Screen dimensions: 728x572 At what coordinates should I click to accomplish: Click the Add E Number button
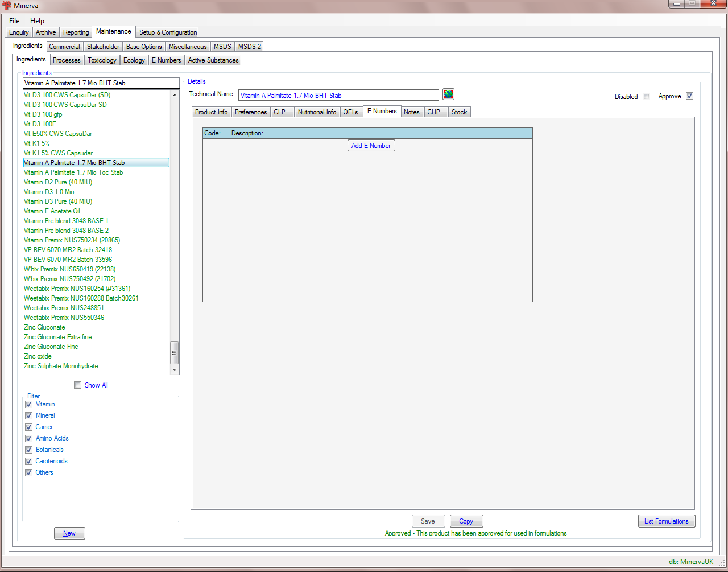click(371, 146)
